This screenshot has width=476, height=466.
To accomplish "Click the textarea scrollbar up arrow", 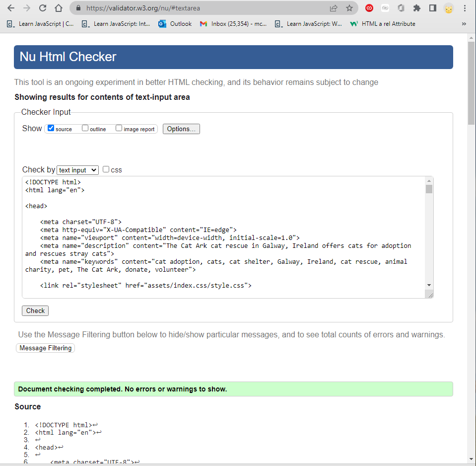I will point(429,181).
